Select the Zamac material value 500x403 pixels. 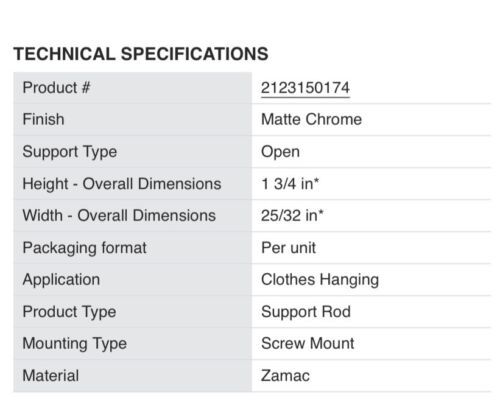pyautogui.click(x=285, y=376)
